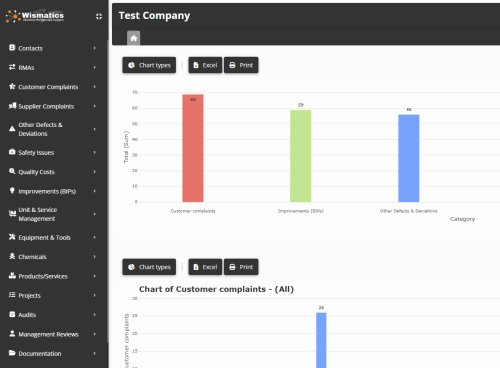Open the home tab icon
500x368 pixels.
[x=134, y=38]
